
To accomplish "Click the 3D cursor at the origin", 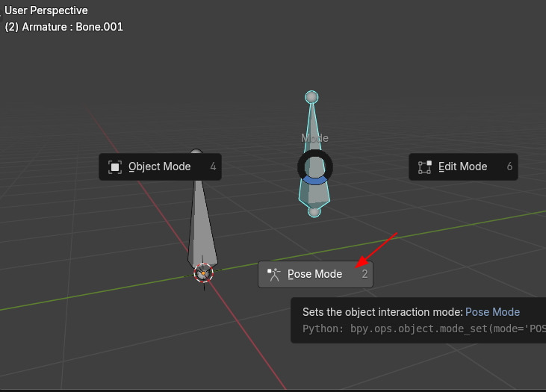I will point(203,273).
